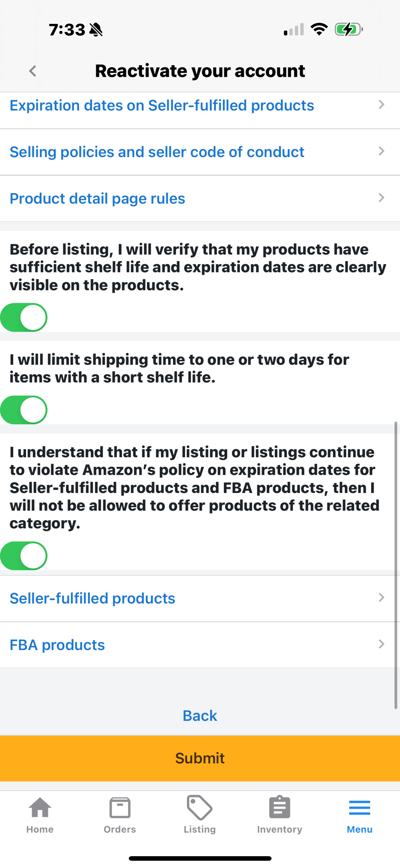Tap the battery charging indicator
The height and width of the screenshot is (868, 400).
click(x=349, y=29)
